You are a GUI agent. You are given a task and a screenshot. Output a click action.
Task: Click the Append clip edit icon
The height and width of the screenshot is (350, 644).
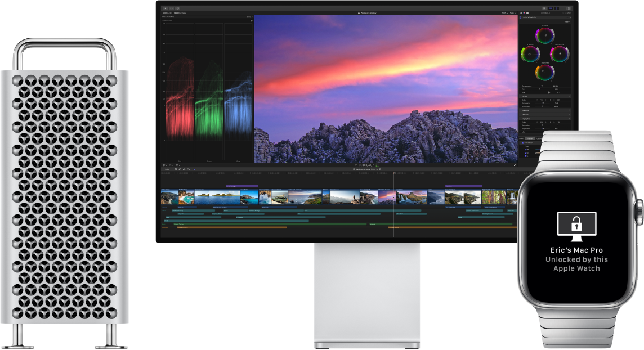[x=184, y=169]
